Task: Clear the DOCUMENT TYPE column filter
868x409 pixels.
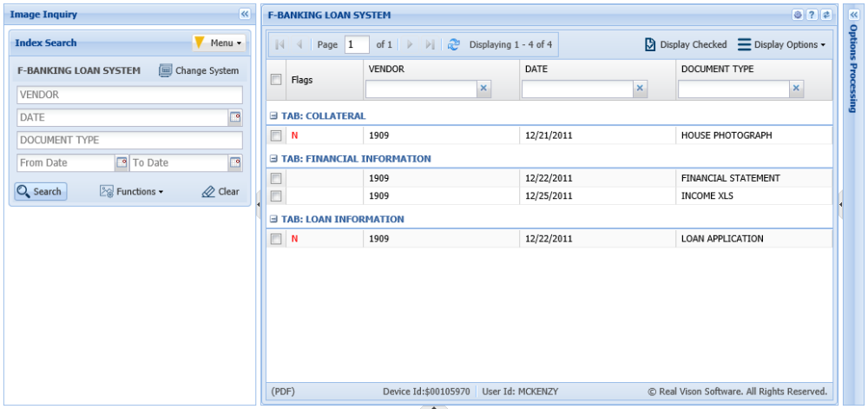Action: pos(797,88)
